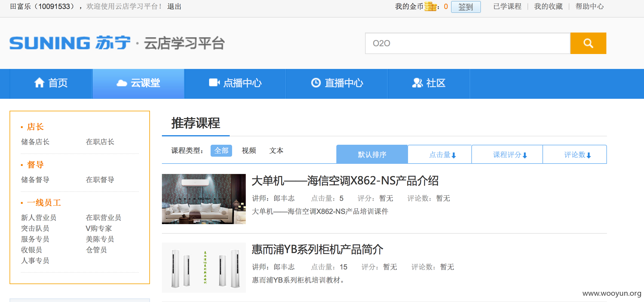This screenshot has width=644, height=302.
Task: Click the 退出 logout link
Action: click(x=174, y=6)
